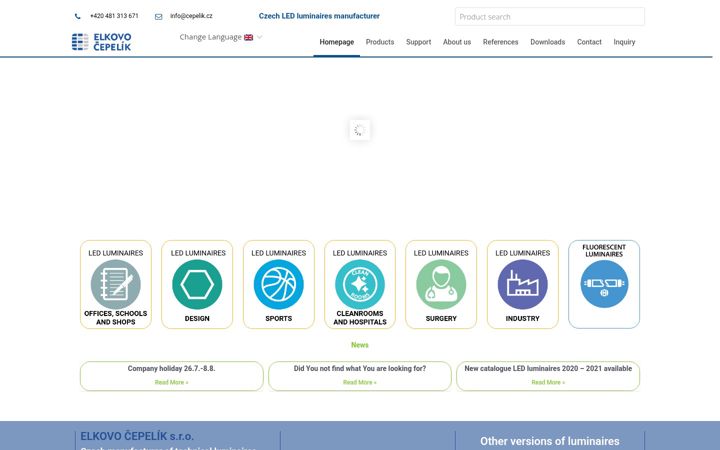Click the Product search field
720x450 pixels.
click(550, 17)
